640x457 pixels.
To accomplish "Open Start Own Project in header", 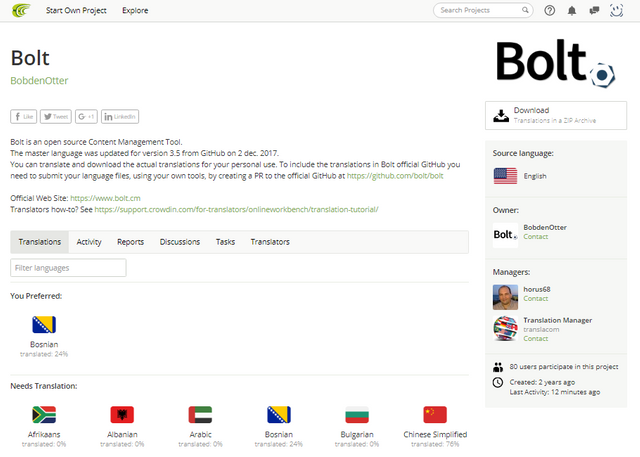I will (x=76, y=10).
